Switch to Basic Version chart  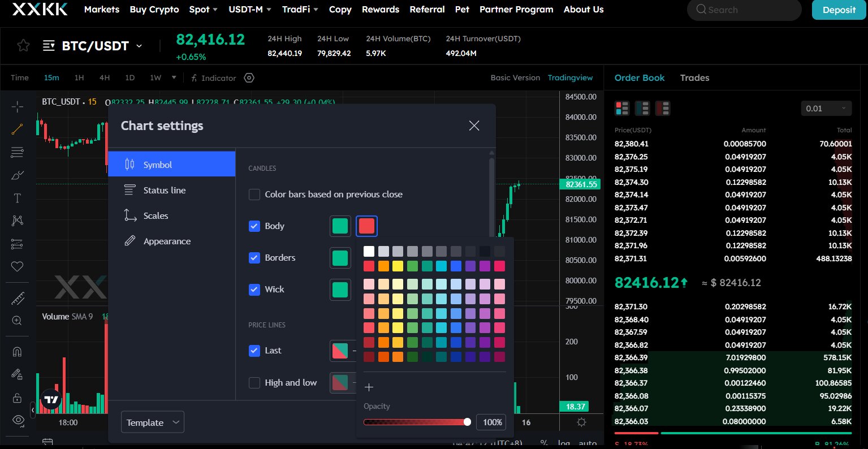515,78
